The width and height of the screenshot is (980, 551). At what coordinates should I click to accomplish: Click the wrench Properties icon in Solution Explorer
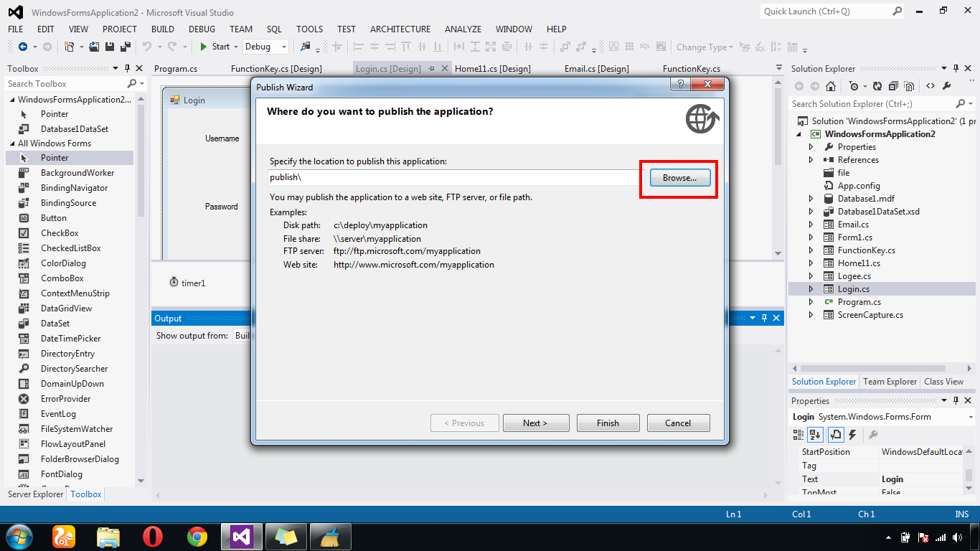[946, 85]
